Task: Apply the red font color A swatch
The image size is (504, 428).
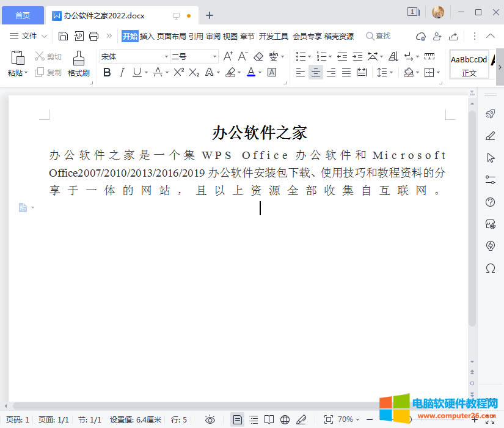Action: 250,72
